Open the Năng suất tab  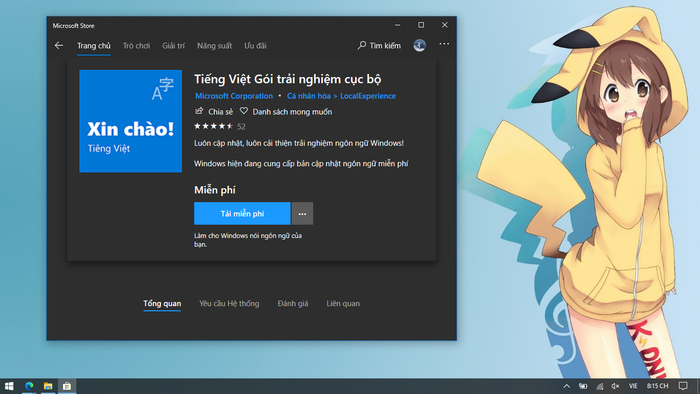tap(214, 46)
